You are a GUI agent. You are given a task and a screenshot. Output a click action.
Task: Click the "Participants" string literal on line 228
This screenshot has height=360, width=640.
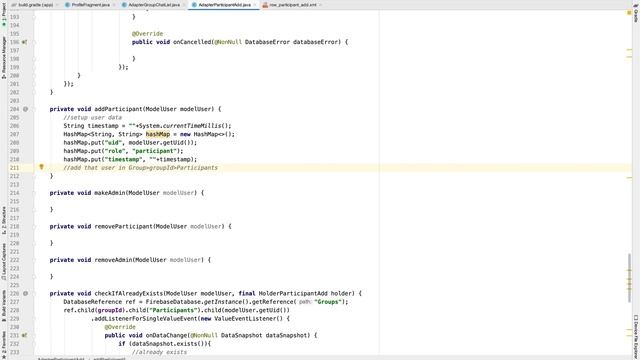(x=173, y=310)
